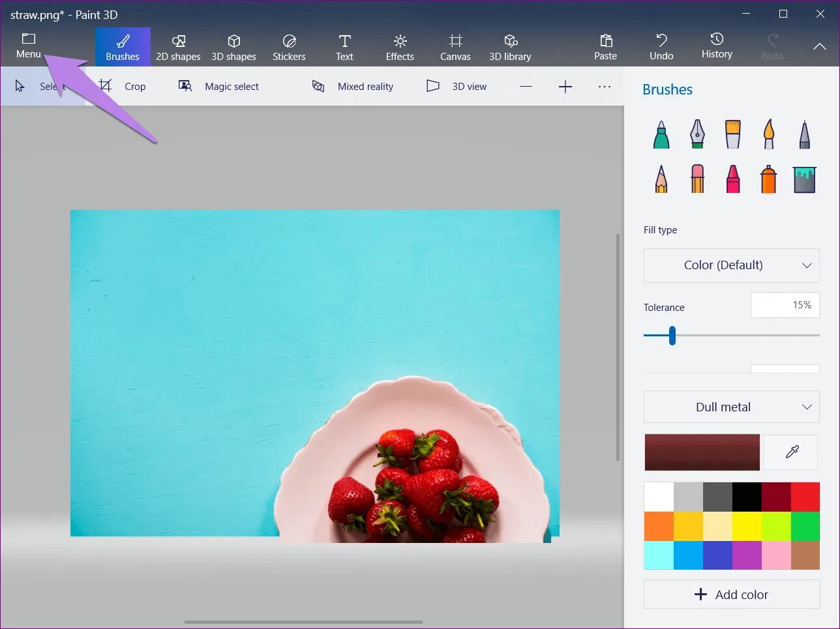Select the Eraser tool

click(x=697, y=179)
